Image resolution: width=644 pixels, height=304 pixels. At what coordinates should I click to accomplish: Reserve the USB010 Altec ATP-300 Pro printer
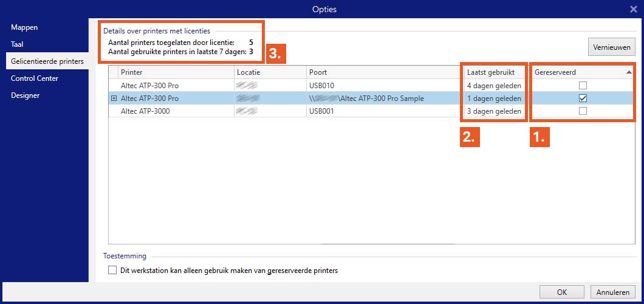[583, 86]
